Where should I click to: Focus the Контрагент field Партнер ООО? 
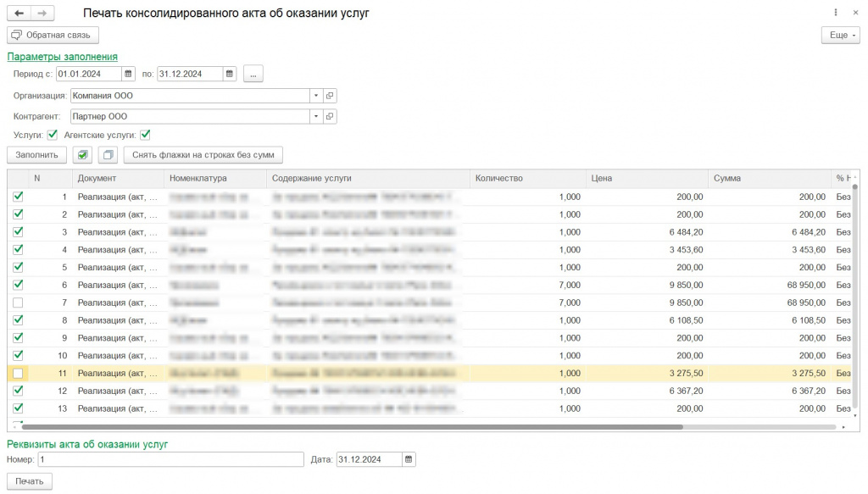189,116
